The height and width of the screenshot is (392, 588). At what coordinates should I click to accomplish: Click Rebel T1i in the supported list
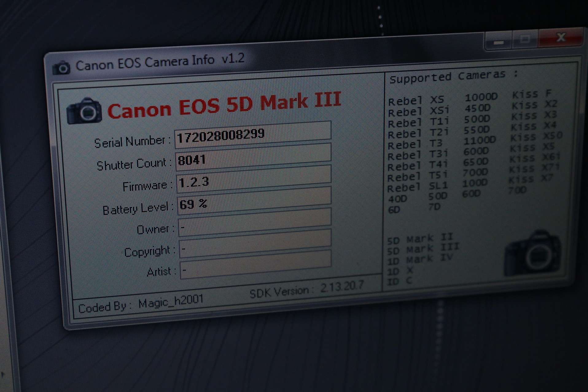418,122
